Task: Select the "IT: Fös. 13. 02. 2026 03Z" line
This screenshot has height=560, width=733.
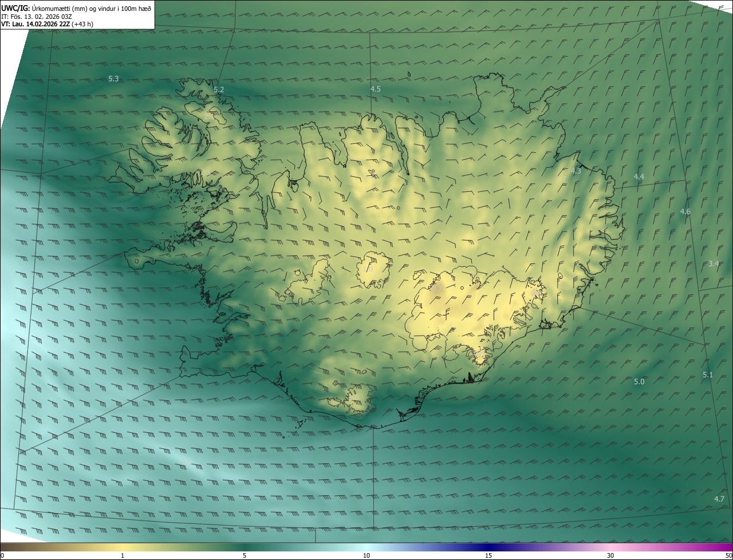Action: pos(37,16)
